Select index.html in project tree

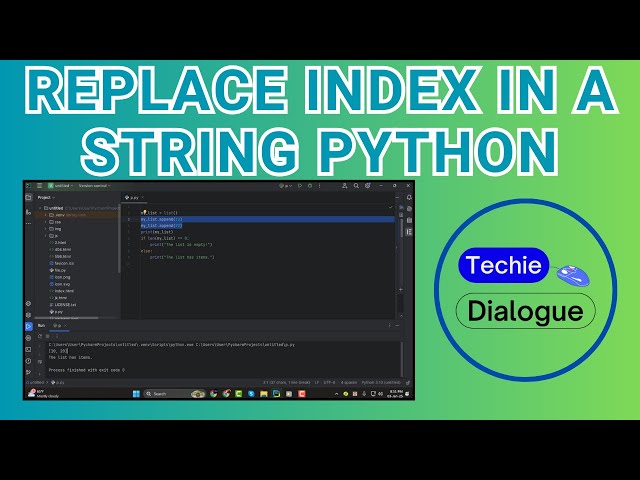click(x=61, y=291)
